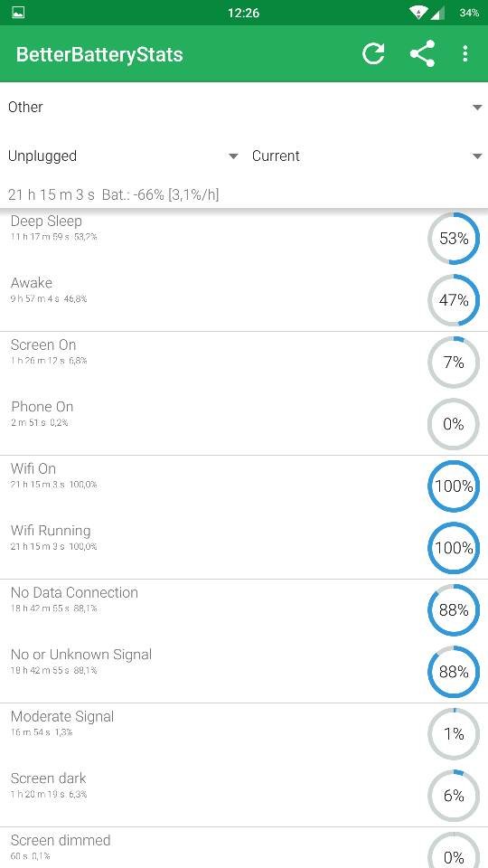
Task: Open the Current reference dropdown
Action: coord(366,156)
